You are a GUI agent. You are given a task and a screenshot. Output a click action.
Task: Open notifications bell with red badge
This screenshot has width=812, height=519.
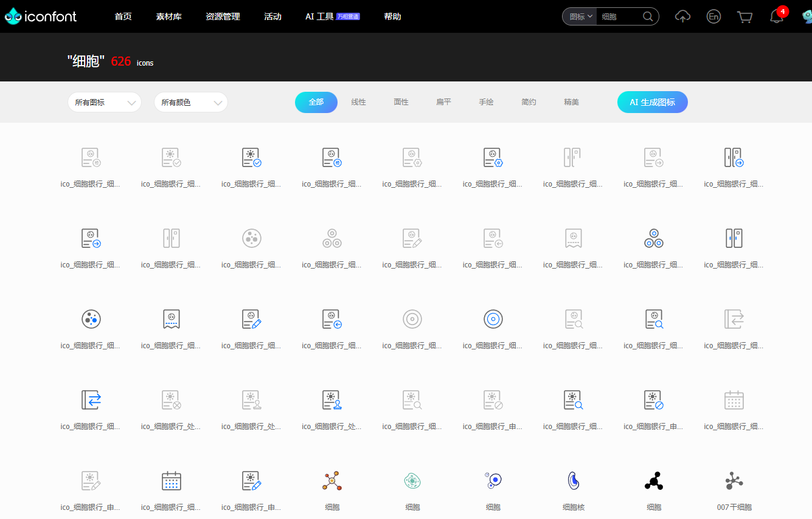(x=777, y=16)
